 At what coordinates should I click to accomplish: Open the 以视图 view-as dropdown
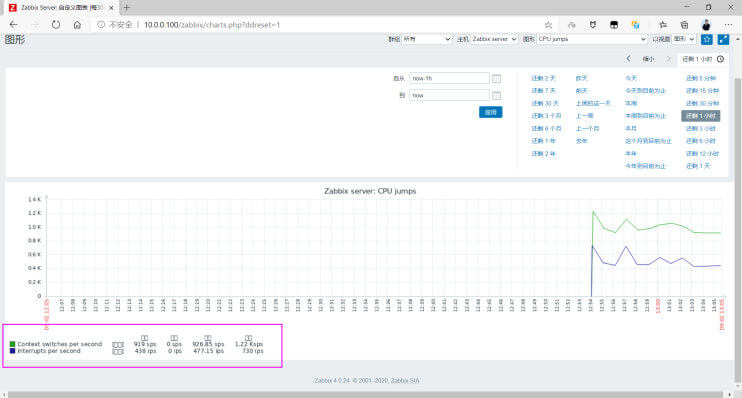pos(684,39)
